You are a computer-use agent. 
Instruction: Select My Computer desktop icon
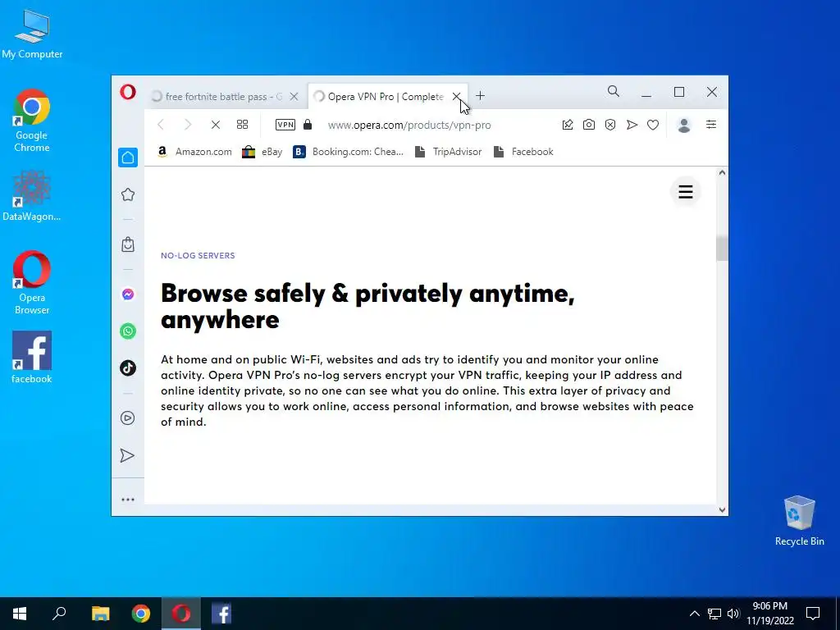tap(32, 34)
